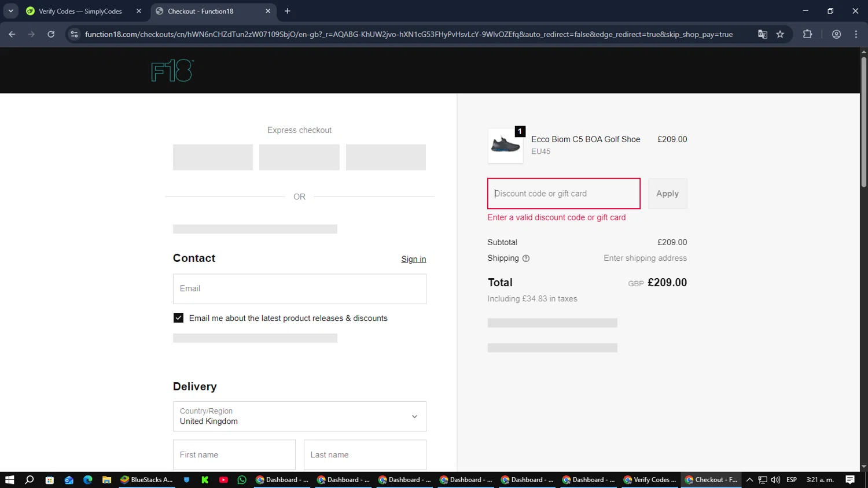The image size is (868, 488).
Task: Click the Ecco Biom C5 BOA Golf Shoe text
Action: coord(586,139)
